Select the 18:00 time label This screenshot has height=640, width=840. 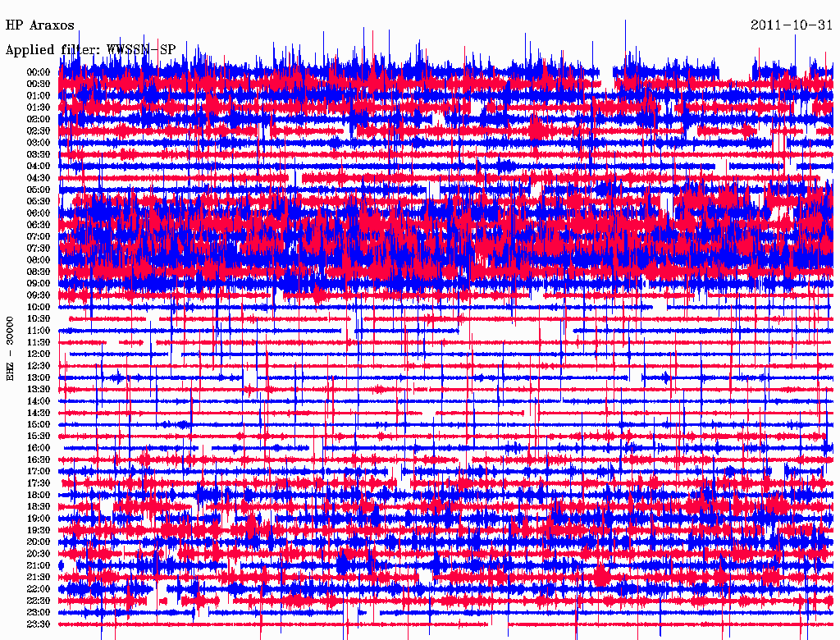pos(39,496)
